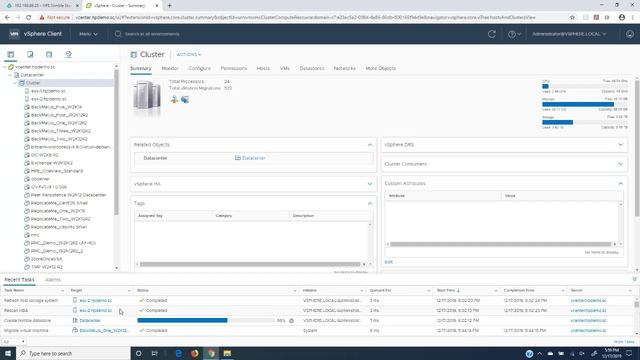This screenshot has width=640, height=360.
Task: Switch to the Datastores tab
Action: [312, 69]
